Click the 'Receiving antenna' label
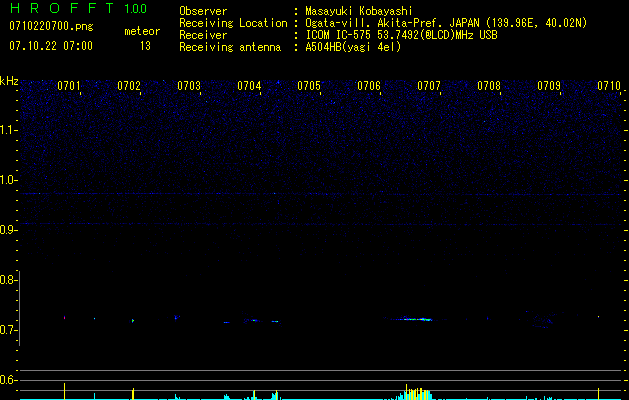629x400 pixels. (230, 47)
